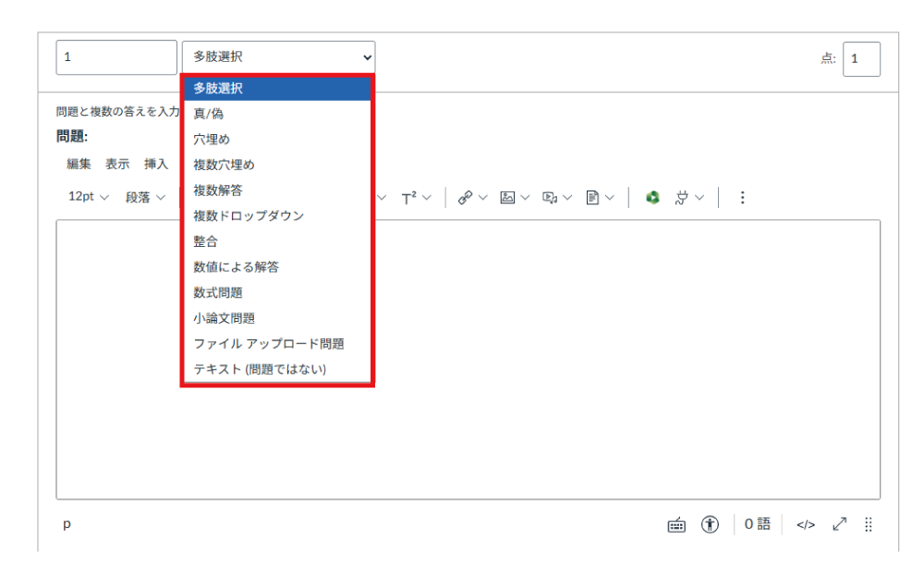924x578 pixels.
Task: Click the 編集 menu item
Action: [78, 163]
